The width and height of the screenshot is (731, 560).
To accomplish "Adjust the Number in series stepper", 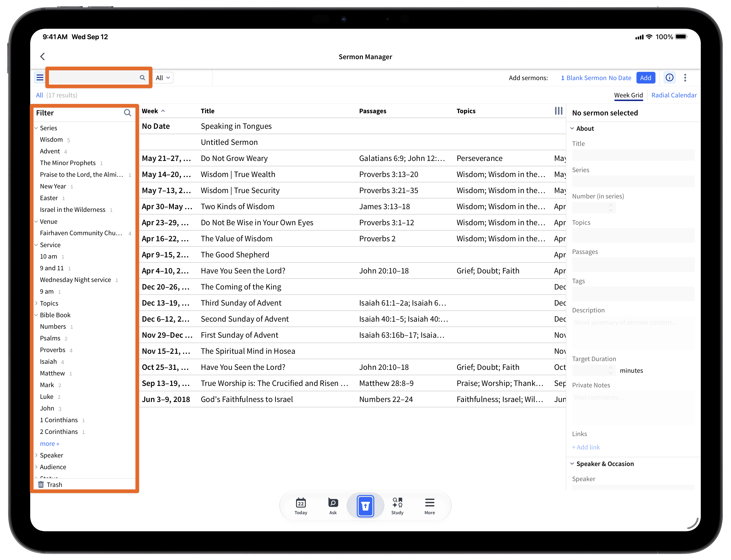I will [610, 207].
